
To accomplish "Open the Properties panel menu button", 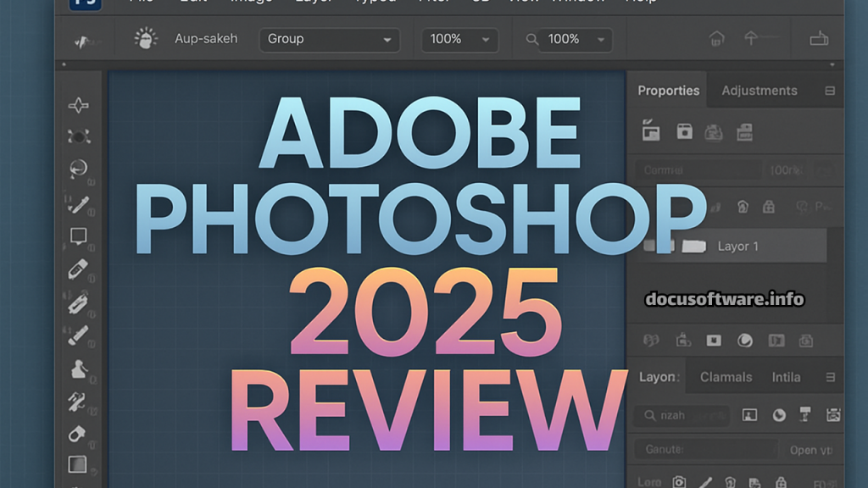I will coord(830,91).
